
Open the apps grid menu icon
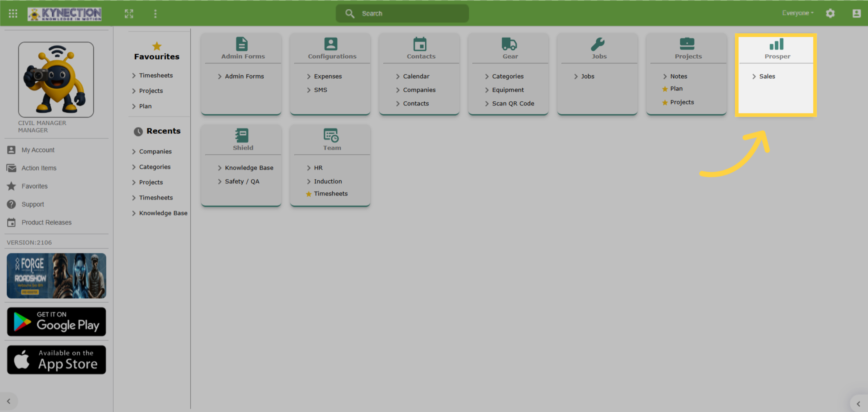click(x=13, y=14)
